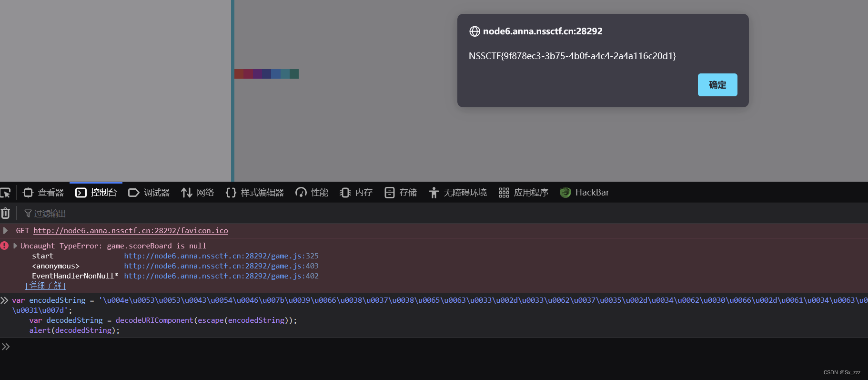This screenshot has height=380, width=868.
Task: Open the 样式编辑器 style editor tab
Action: (x=255, y=193)
